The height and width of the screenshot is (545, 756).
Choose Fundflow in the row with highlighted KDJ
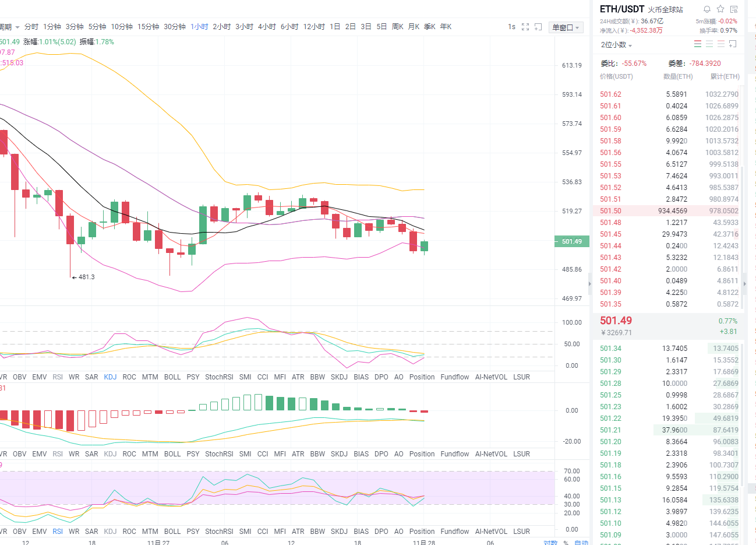(455, 377)
